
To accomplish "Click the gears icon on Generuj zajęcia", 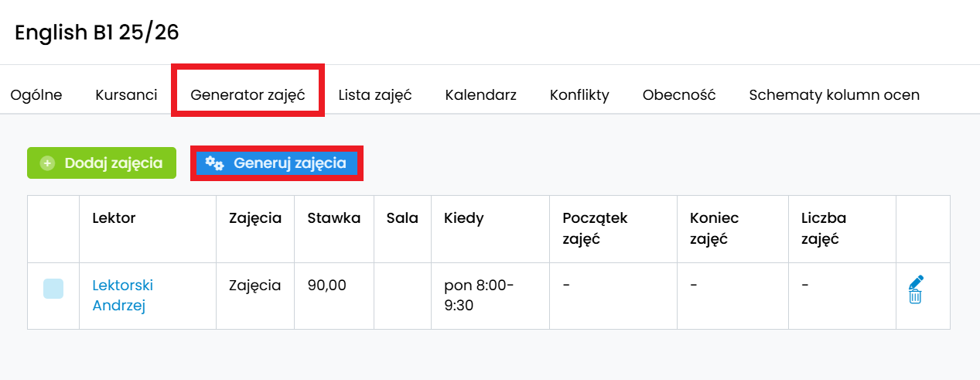I will 214,163.
